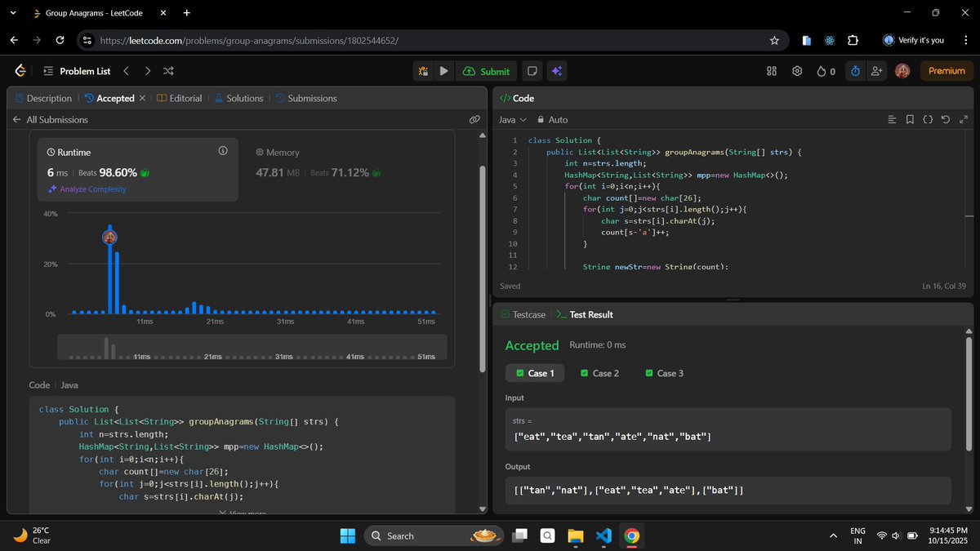980x551 pixels.
Task: Click the left panel vertical scrollbar
Action: (x=482, y=269)
